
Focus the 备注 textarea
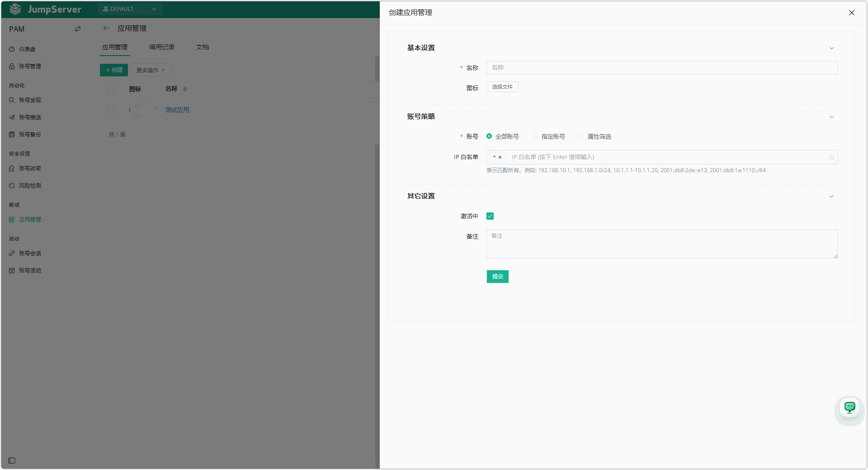click(x=662, y=244)
